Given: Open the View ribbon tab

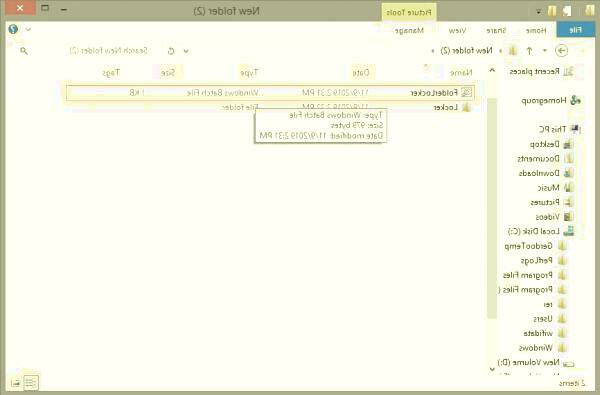Looking at the screenshot, I should (x=457, y=30).
